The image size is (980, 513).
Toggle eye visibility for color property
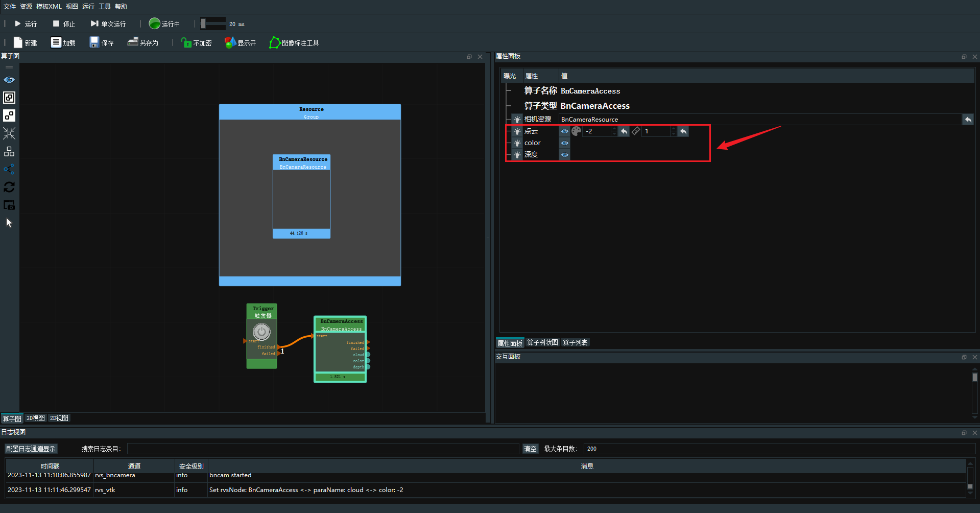(x=564, y=143)
